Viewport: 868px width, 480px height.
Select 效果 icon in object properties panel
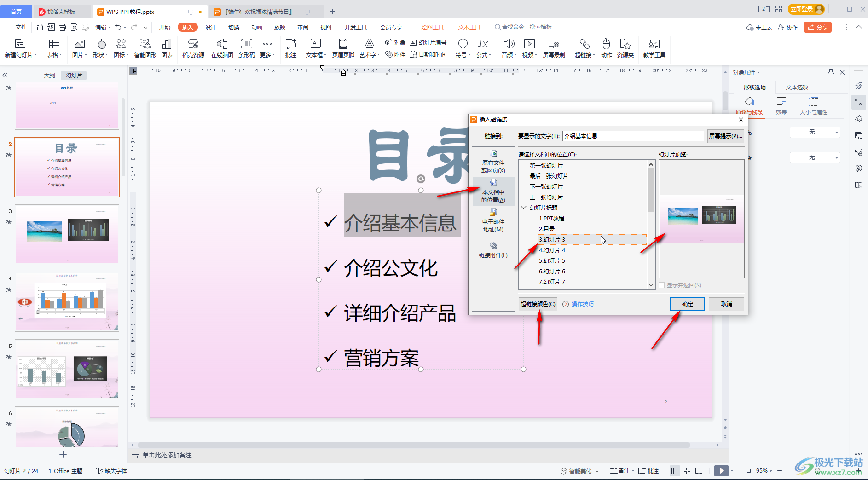point(781,106)
